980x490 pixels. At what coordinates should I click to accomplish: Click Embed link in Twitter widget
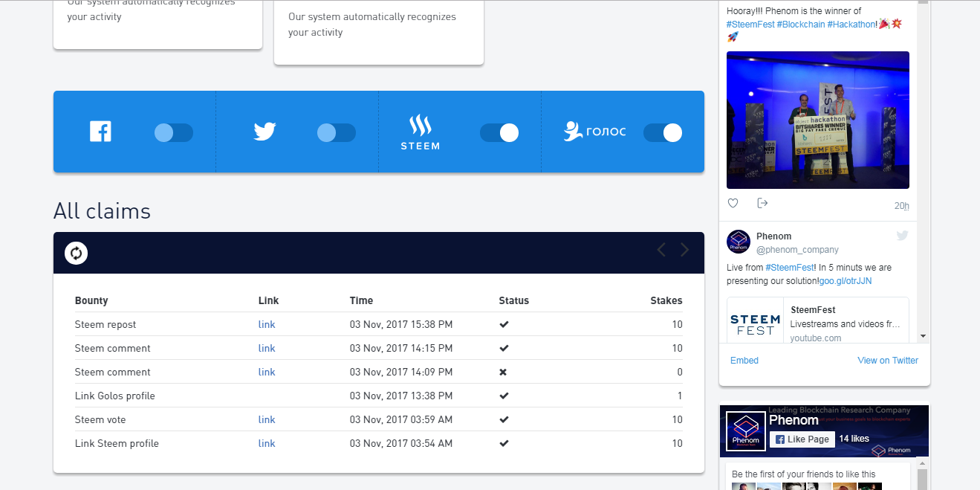click(x=744, y=361)
